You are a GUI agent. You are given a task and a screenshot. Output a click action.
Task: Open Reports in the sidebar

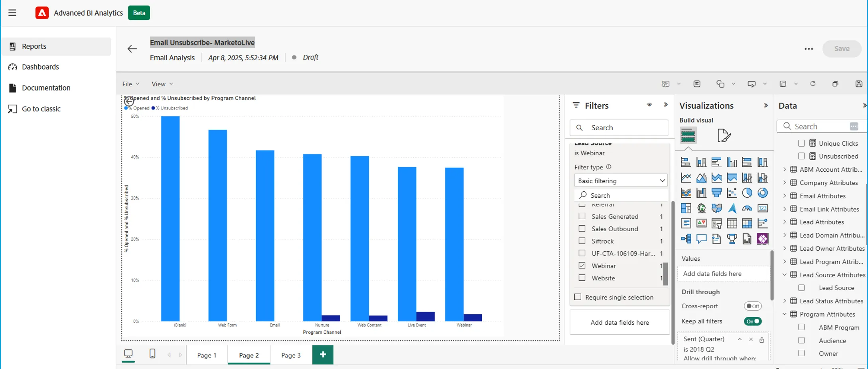point(56,46)
